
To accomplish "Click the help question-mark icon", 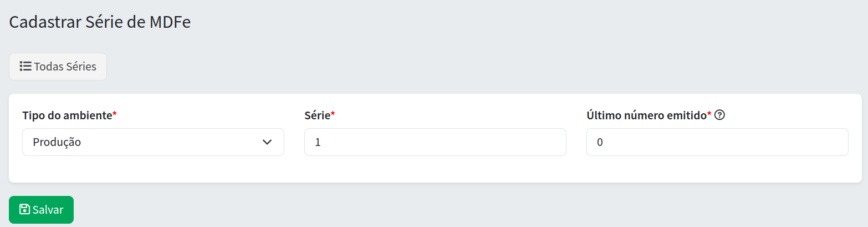I will tap(720, 115).
